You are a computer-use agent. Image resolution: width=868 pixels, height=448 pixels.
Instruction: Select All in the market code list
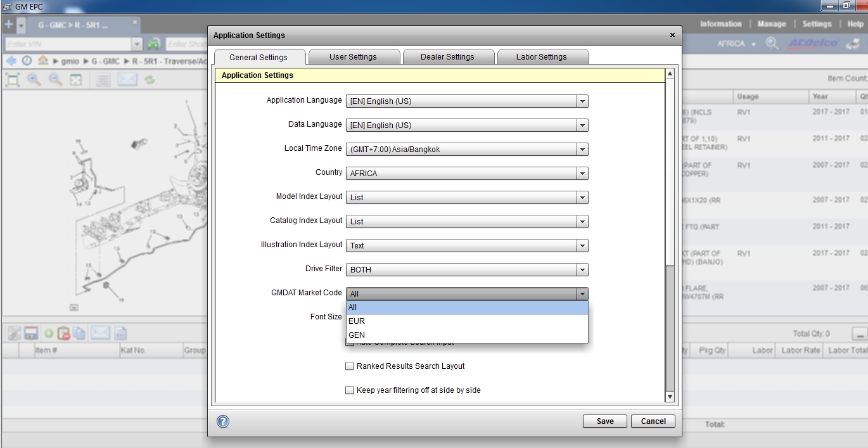pyautogui.click(x=467, y=307)
